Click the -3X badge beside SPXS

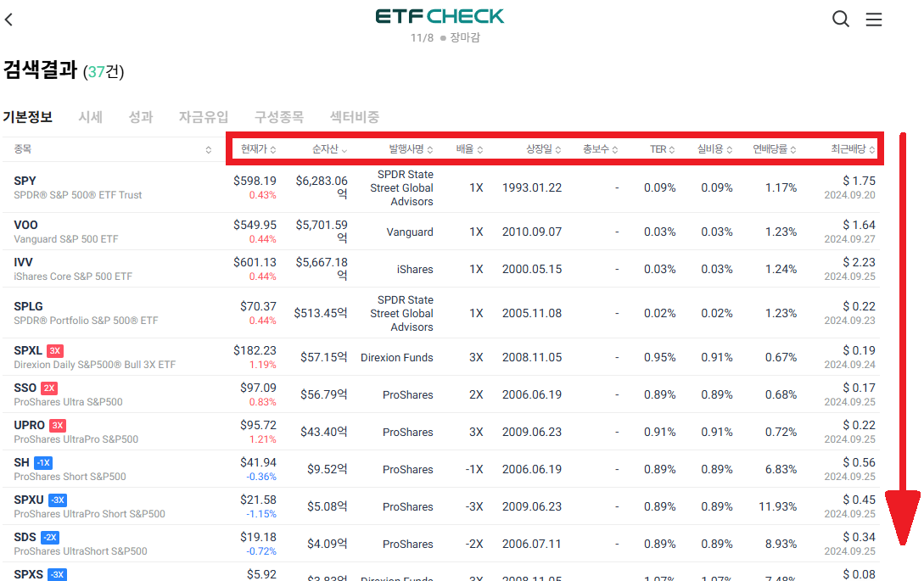click(x=57, y=574)
